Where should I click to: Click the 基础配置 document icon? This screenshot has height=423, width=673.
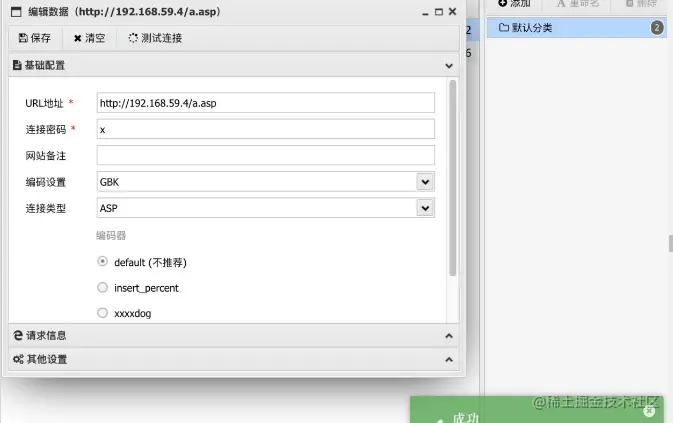tap(17, 65)
